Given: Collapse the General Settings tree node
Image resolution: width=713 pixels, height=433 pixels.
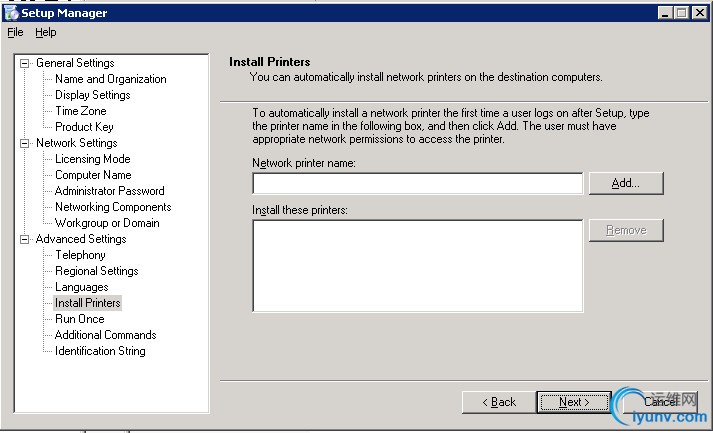Looking at the screenshot, I should click(25, 63).
